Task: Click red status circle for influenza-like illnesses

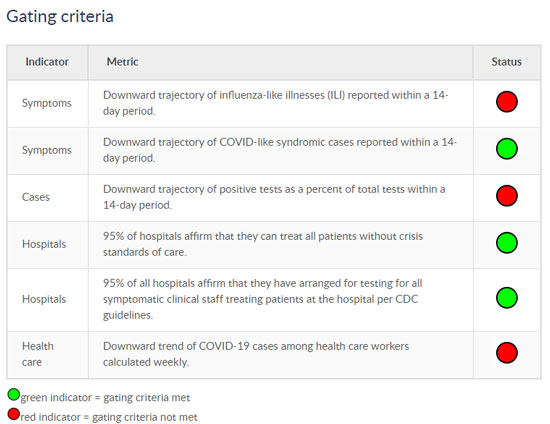Action: tap(507, 102)
